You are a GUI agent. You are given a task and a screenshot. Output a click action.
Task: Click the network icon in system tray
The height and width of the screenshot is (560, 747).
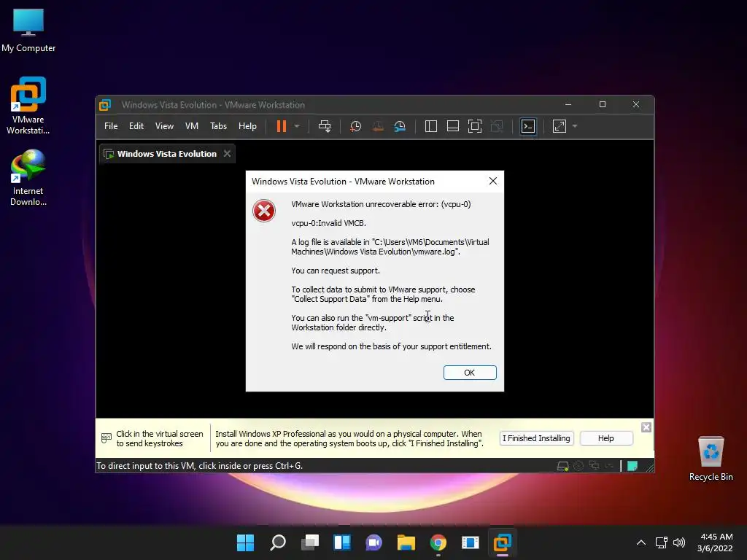click(661, 542)
